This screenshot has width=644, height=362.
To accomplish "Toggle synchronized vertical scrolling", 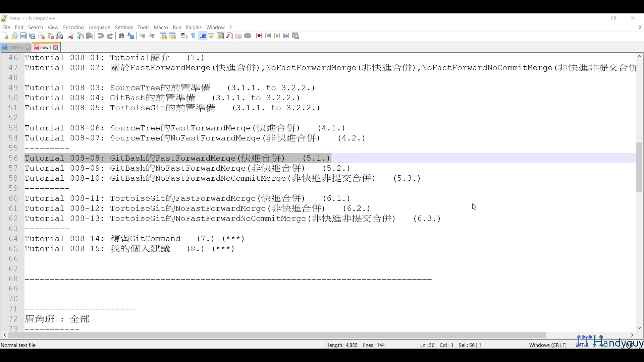I will point(163,36).
